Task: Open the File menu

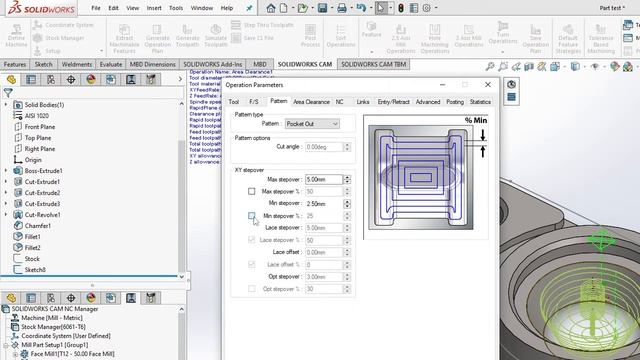Action: pyautogui.click(x=96, y=8)
